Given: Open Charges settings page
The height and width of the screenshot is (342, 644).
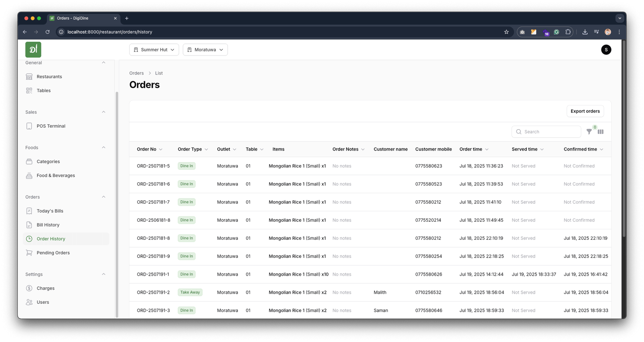Looking at the screenshot, I should click(45, 288).
